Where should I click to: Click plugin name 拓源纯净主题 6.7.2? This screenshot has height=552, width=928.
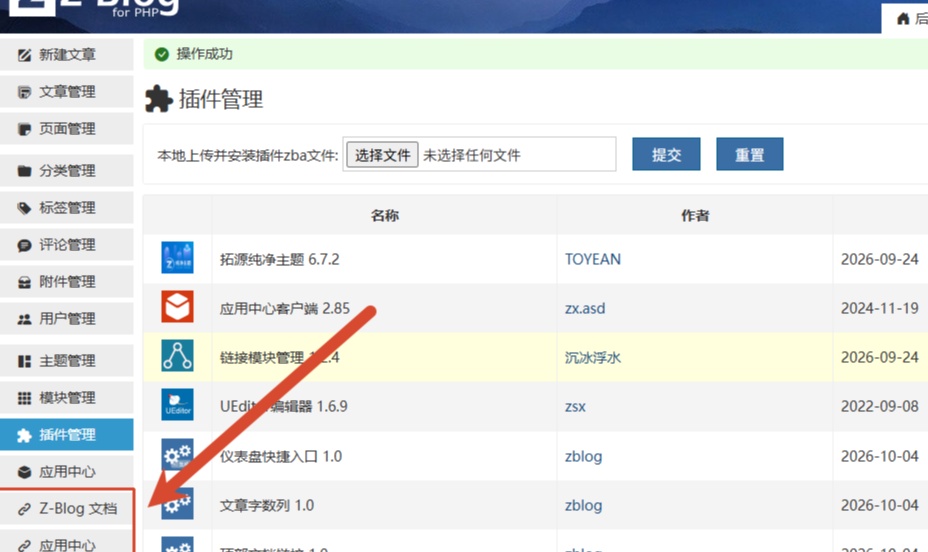[279, 259]
